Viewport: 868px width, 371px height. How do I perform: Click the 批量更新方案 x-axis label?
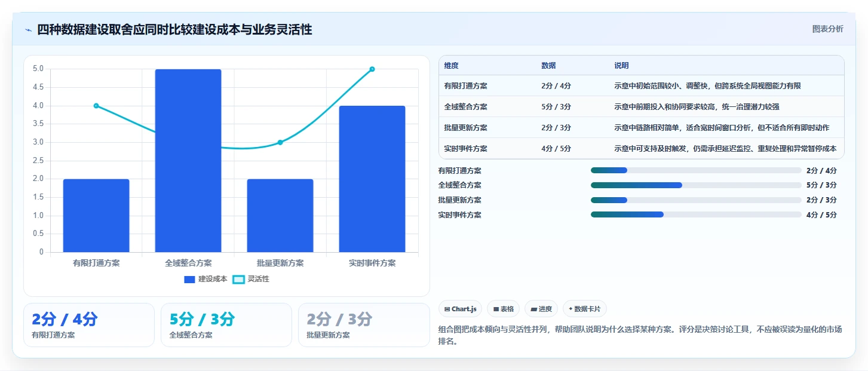[x=280, y=263]
